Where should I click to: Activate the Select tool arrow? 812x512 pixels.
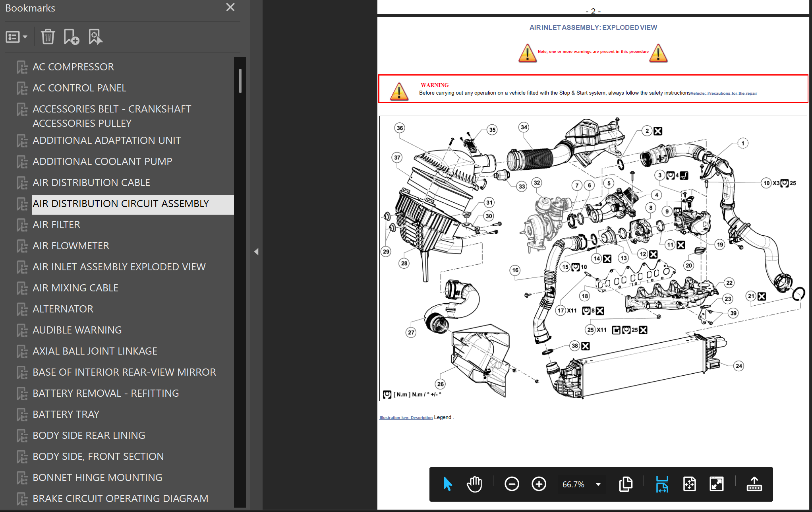click(447, 484)
